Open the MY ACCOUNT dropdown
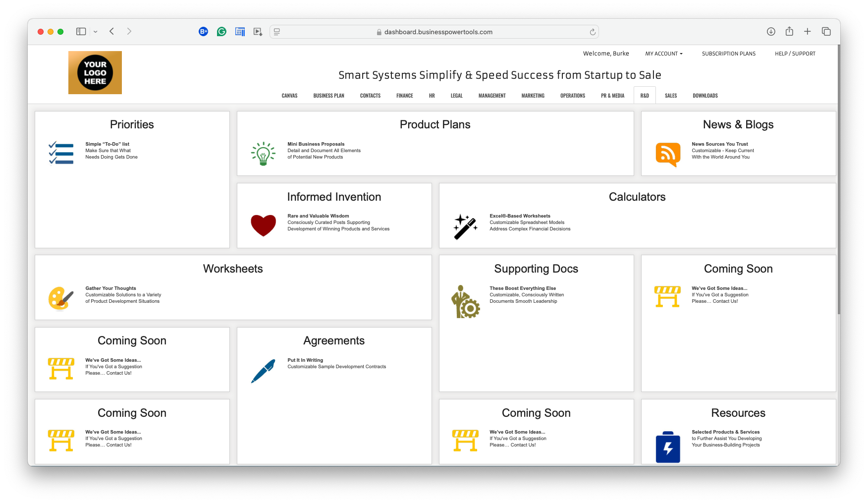868x503 pixels. pos(663,54)
